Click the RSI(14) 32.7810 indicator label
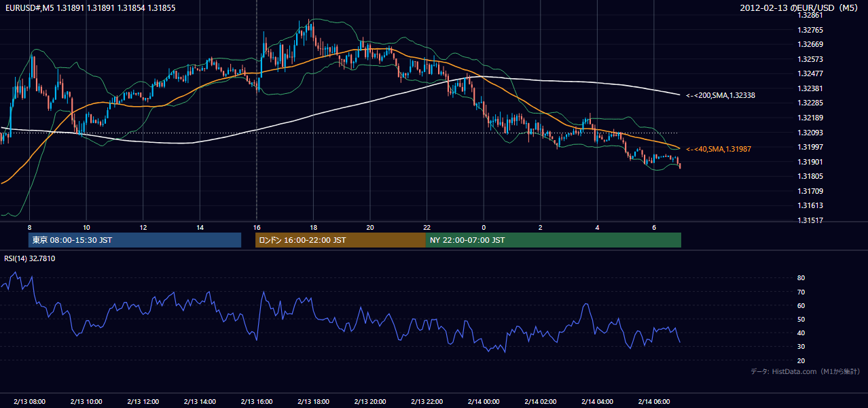868x408 pixels. click(30, 258)
